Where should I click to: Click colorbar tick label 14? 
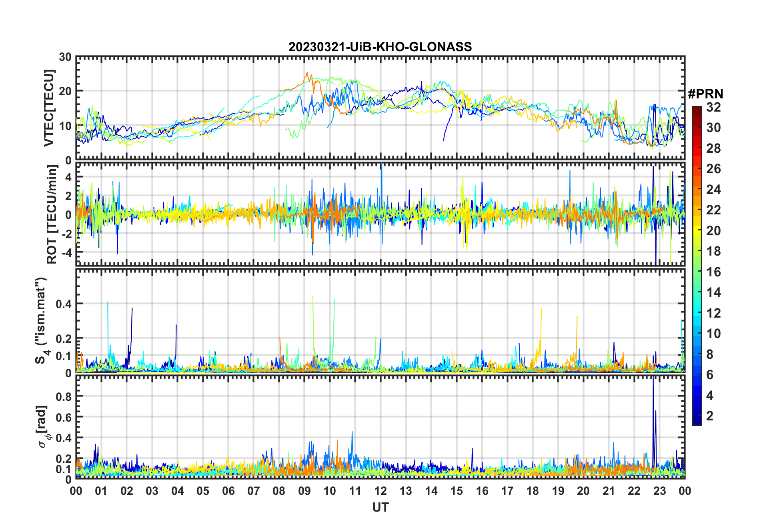[x=713, y=292]
